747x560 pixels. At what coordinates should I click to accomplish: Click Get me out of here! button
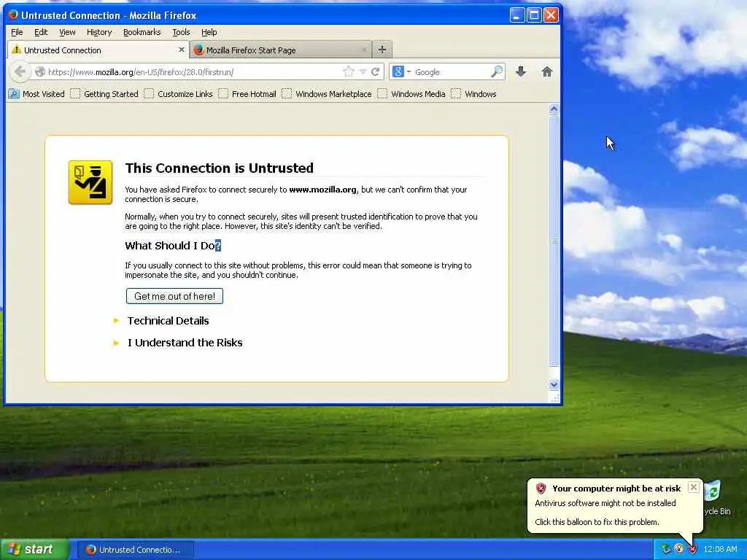pos(174,296)
